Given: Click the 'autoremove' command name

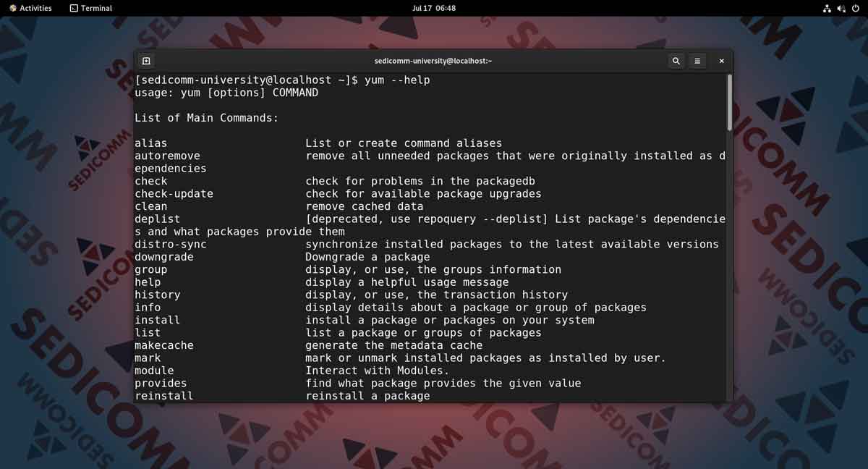Looking at the screenshot, I should tap(167, 156).
